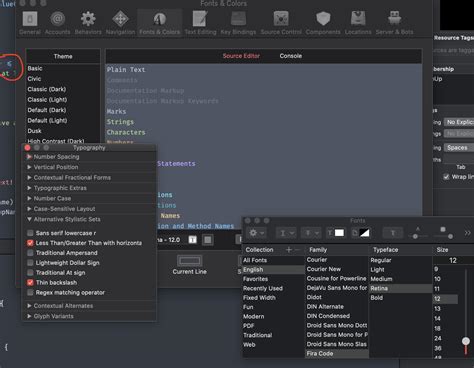
Task: Click the font picker T button beside 12.0
Action: pyautogui.click(x=193, y=239)
